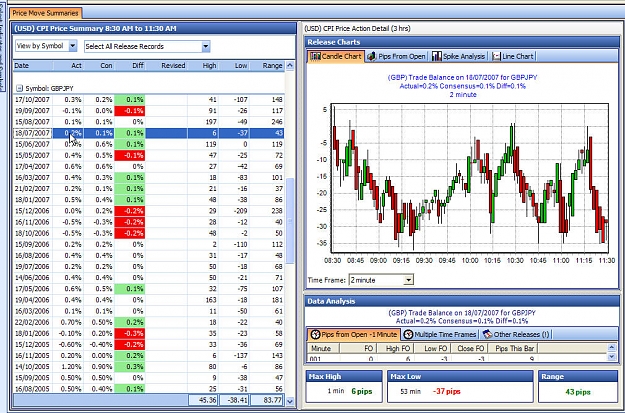
Task: Click the Other Releases tab icon
Action: (487, 334)
